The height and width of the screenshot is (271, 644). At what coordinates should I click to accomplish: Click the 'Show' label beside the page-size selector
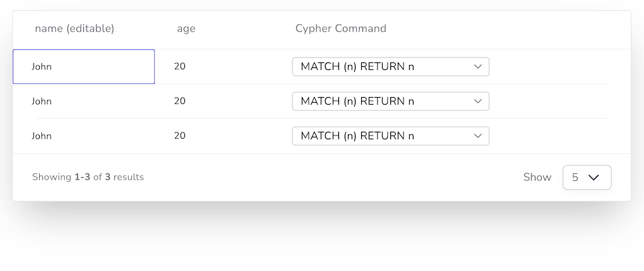click(x=537, y=177)
